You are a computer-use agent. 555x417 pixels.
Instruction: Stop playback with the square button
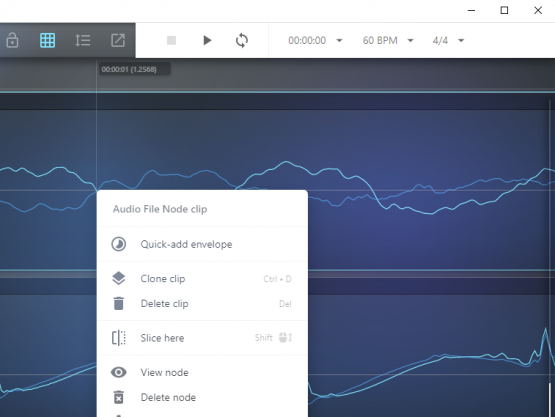tap(171, 40)
